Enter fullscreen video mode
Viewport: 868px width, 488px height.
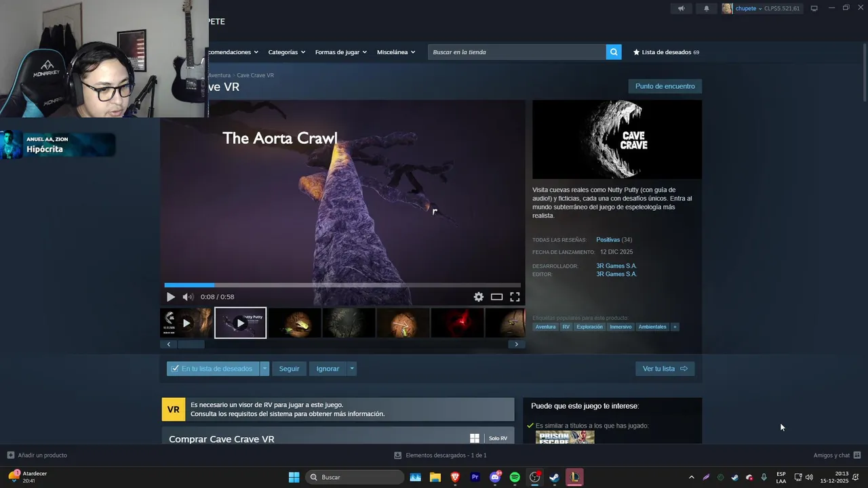pos(515,297)
